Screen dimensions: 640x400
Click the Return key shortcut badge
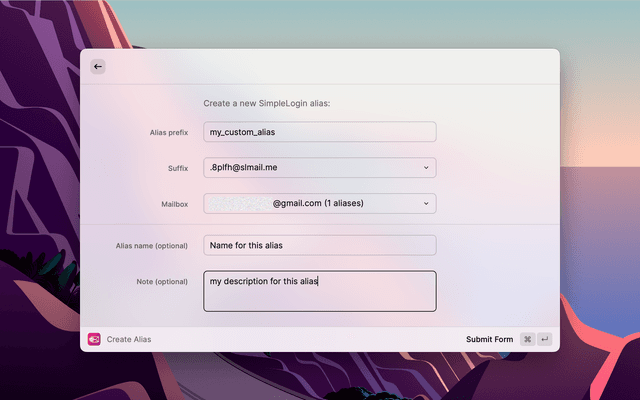[x=544, y=339]
